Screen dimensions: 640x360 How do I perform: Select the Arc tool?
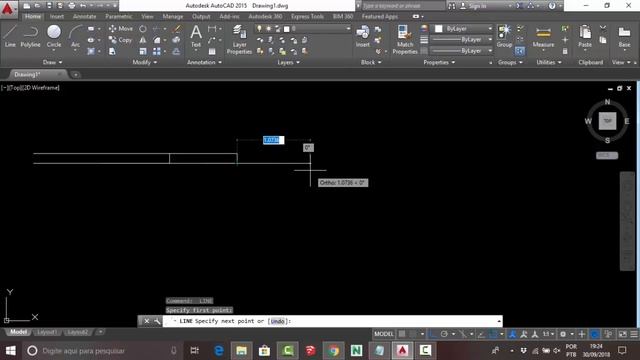(76, 36)
